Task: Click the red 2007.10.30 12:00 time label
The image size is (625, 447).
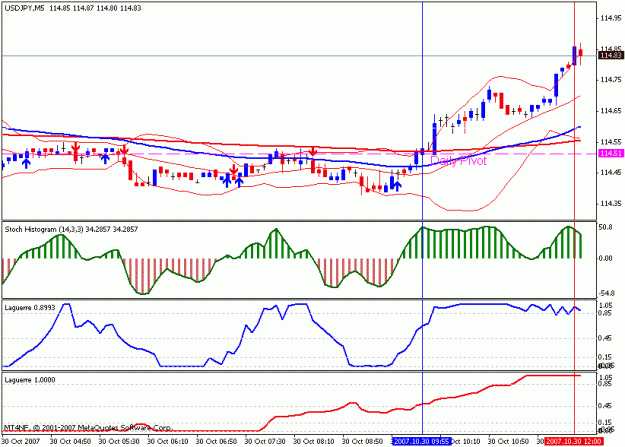Action: [x=574, y=441]
